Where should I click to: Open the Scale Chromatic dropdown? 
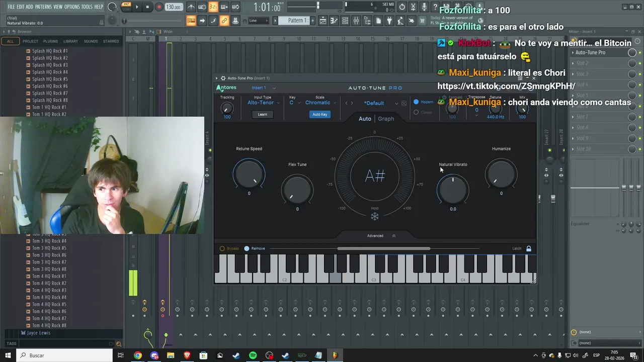[320, 103]
